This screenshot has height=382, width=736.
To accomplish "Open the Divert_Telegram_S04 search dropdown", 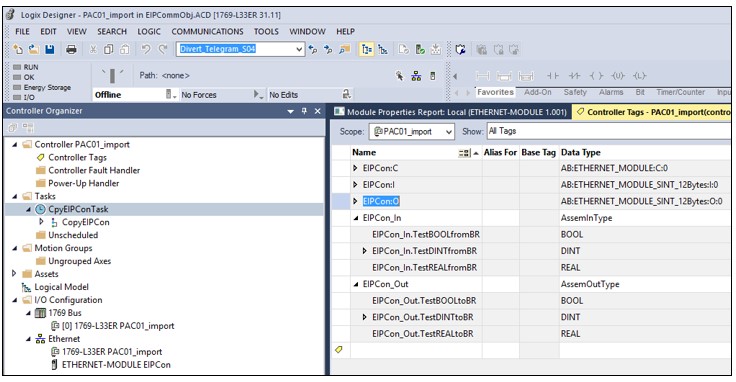I will pos(299,49).
